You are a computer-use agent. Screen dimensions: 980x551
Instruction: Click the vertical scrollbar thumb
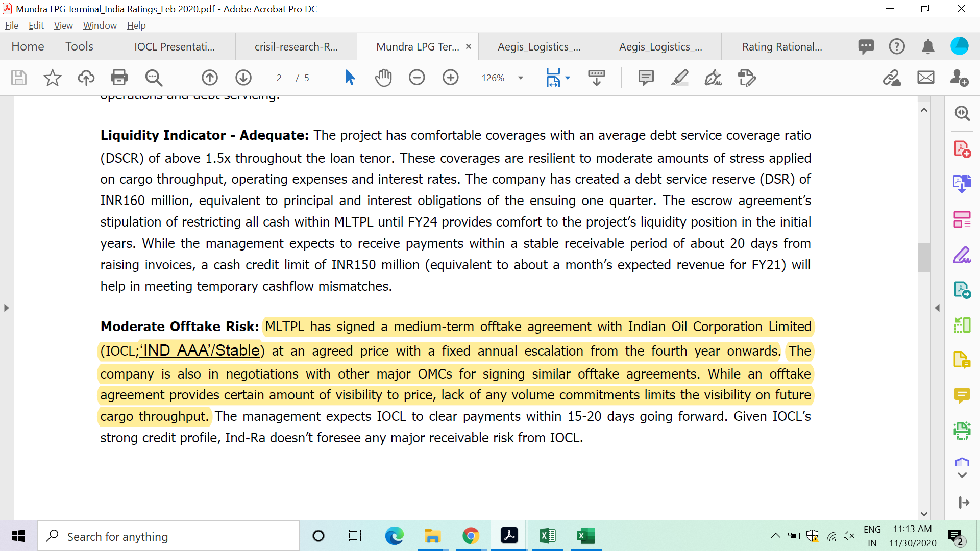(923, 257)
